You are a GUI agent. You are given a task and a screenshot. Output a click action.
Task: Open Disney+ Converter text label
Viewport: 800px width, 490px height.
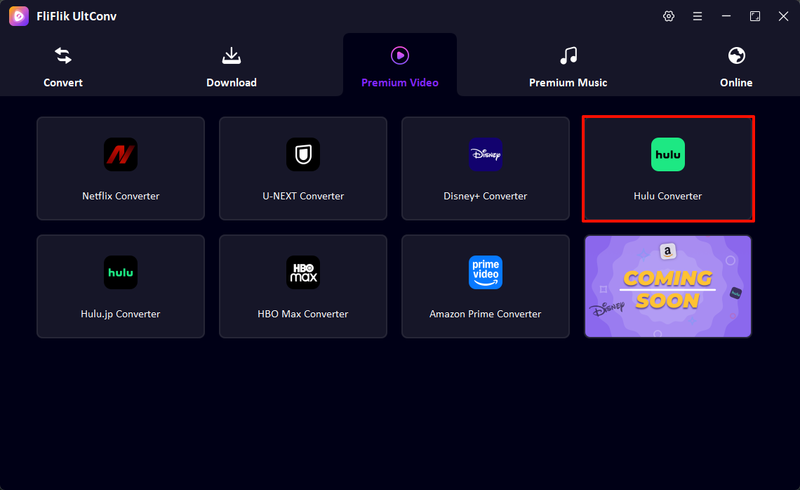pos(485,196)
